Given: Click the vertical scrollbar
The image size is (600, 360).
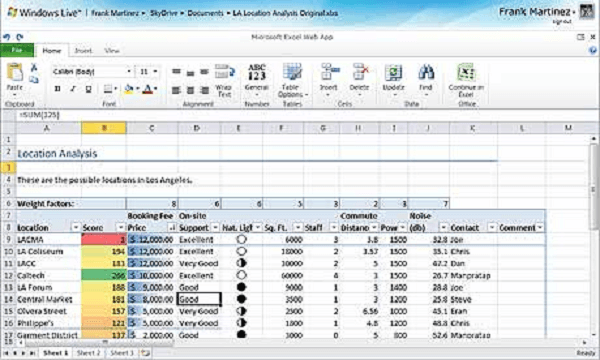Looking at the screenshot, I should [593, 187].
